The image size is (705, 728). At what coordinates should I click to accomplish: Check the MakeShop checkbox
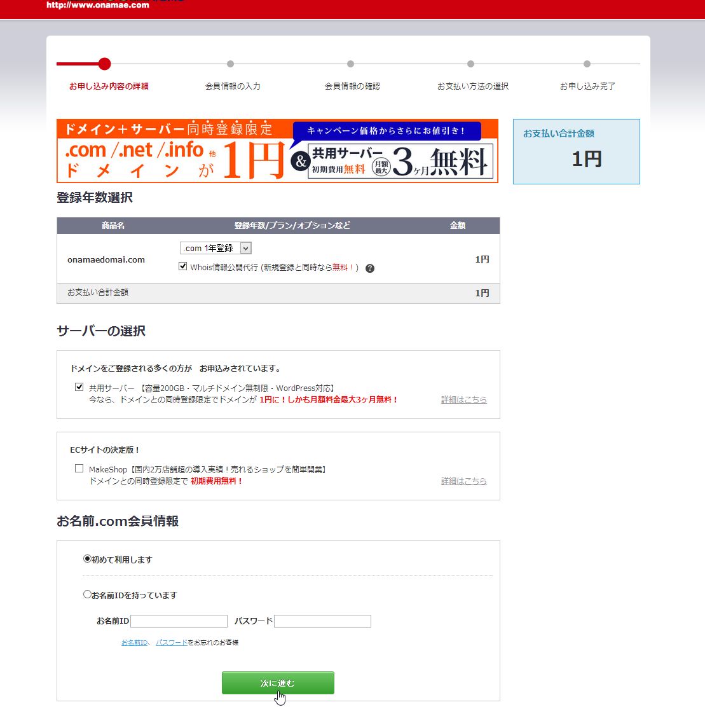(x=79, y=469)
